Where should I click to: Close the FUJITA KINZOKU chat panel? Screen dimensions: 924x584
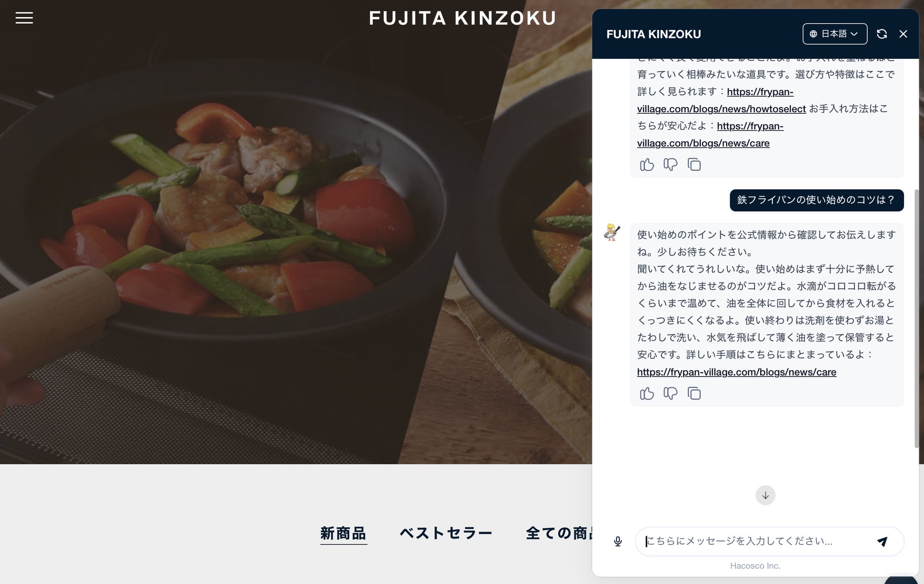coord(903,34)
